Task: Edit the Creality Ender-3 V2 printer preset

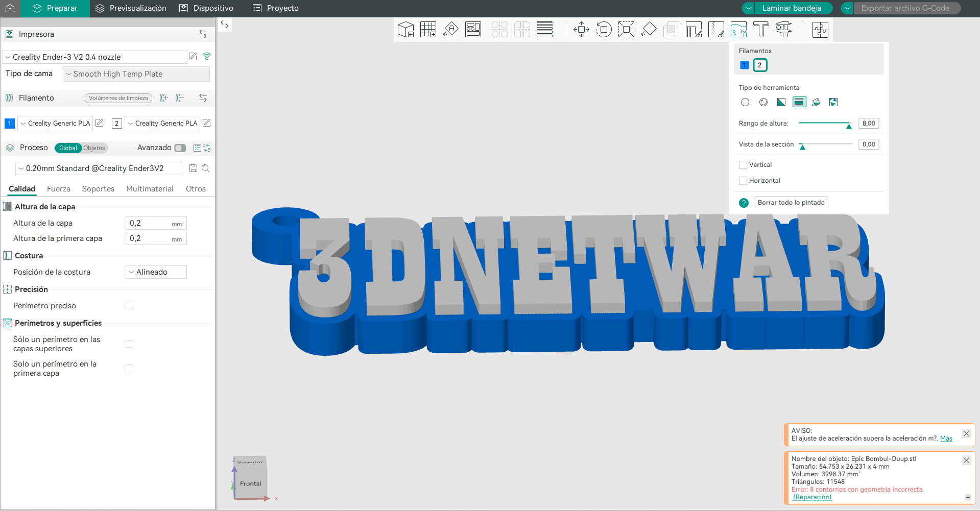Action: pyautogui.click(x=193, y=57)
